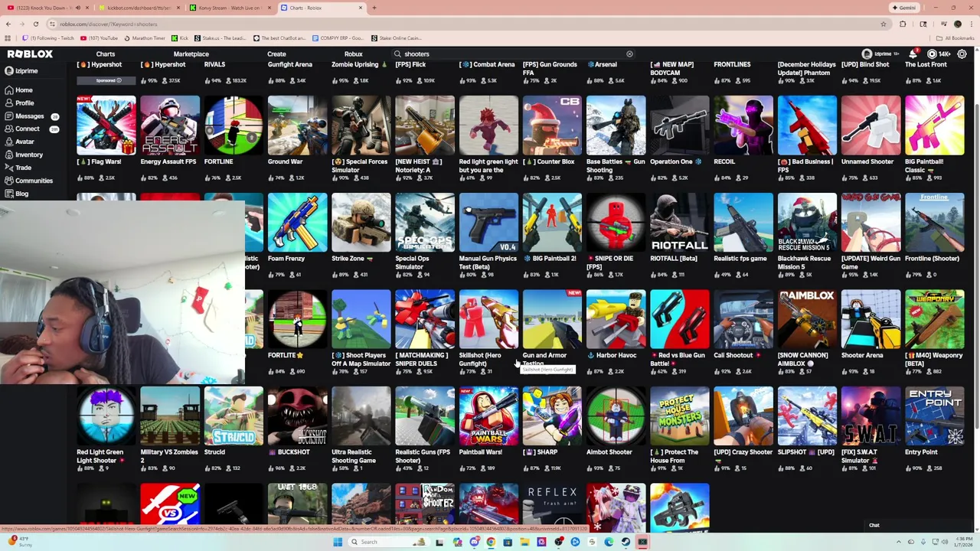Open the Realistic fps game

[743, 223]
